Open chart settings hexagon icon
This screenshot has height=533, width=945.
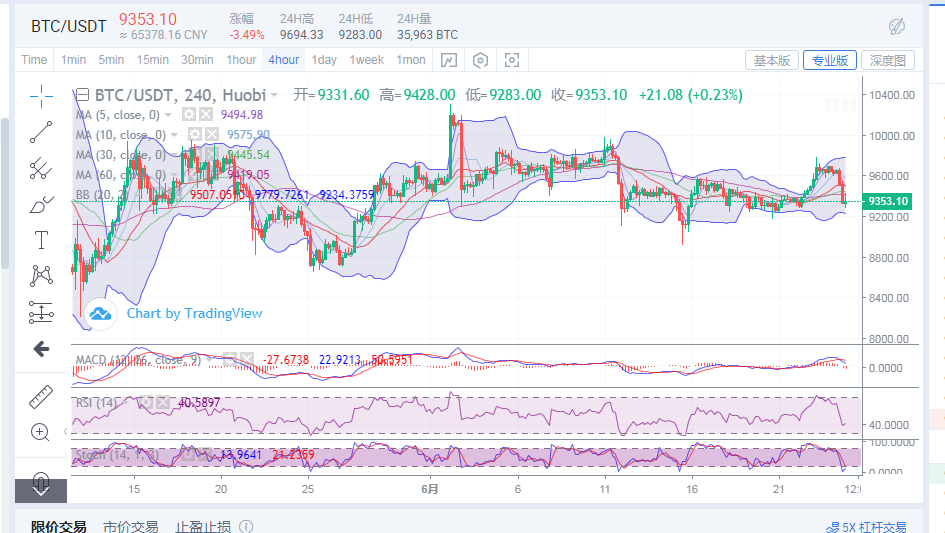(x=480, y=60)
